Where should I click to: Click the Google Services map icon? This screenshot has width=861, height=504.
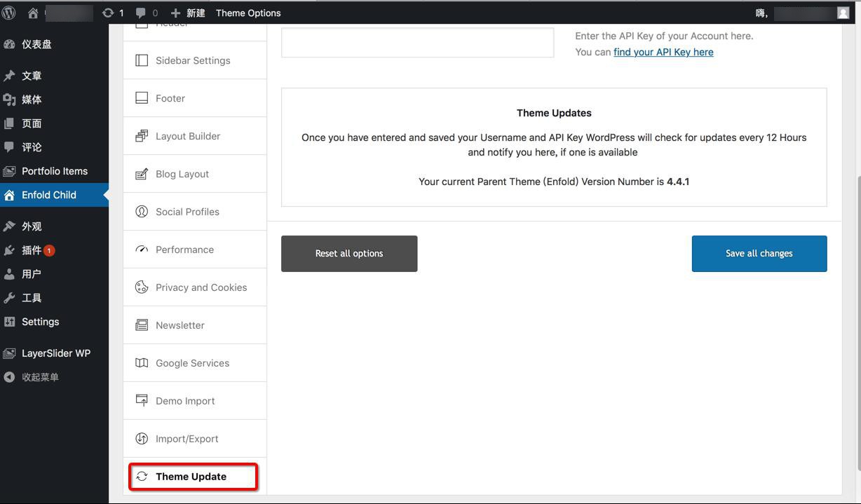point(142,363)
